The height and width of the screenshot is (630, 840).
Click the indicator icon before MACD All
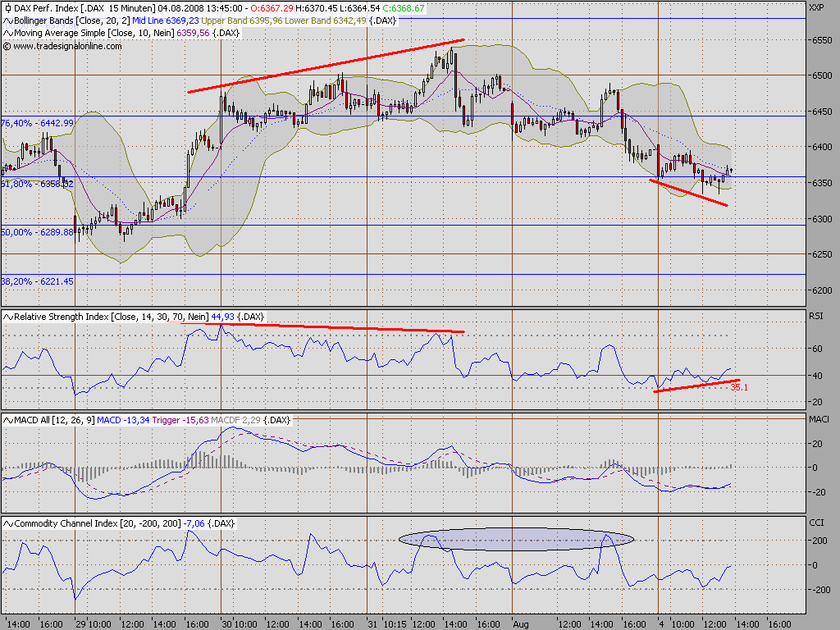(x=8, y=420)
